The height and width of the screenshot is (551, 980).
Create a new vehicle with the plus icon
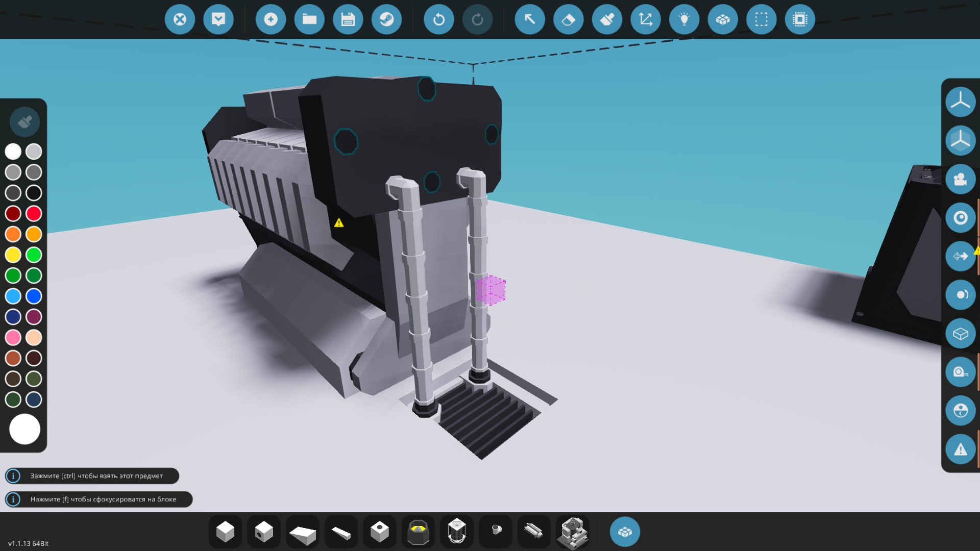coord(271,19)
